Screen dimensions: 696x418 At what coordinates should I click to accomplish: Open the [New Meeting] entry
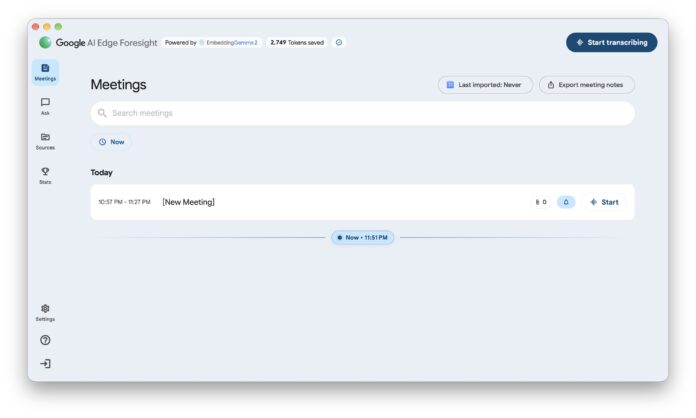click(362, 202)
